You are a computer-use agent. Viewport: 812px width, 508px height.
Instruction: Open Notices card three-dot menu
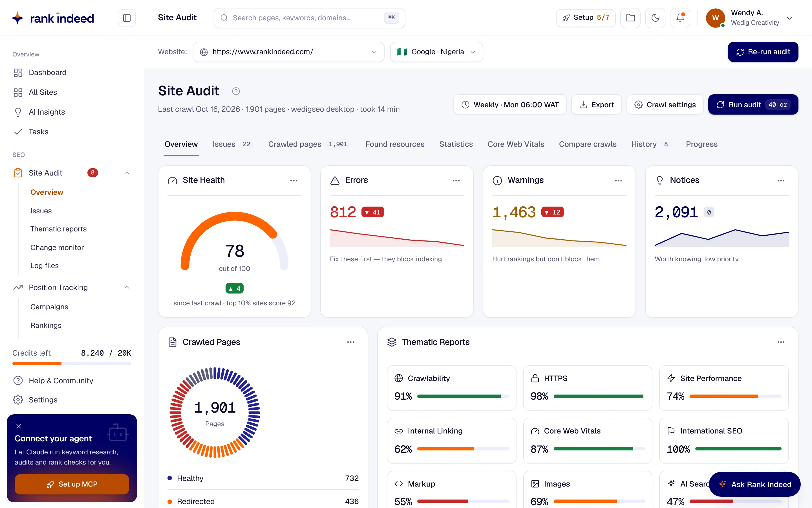(x=781, y=180)
